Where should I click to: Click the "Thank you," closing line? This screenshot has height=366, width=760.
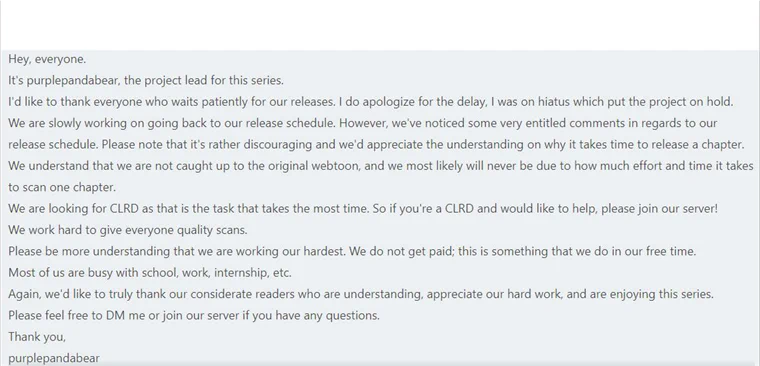click(x=37, y=336)
